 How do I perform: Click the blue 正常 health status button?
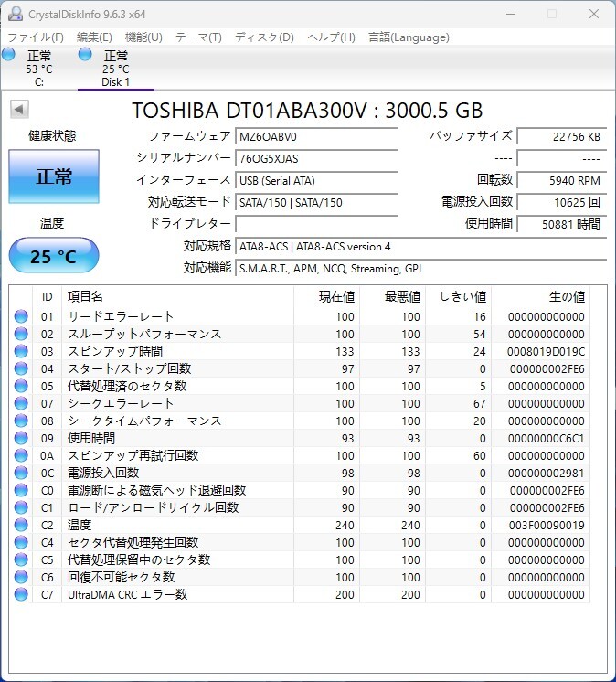[54, 176]
